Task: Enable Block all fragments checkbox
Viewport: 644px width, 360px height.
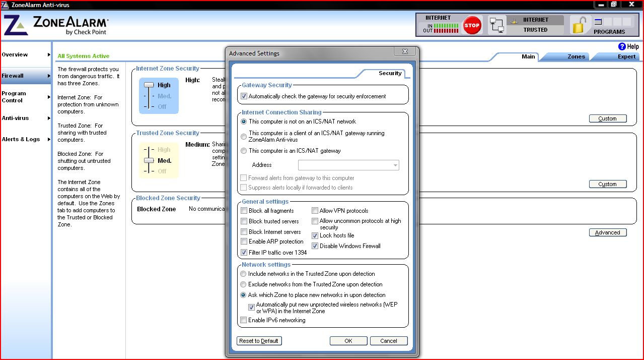Action: tap(244, 211)
